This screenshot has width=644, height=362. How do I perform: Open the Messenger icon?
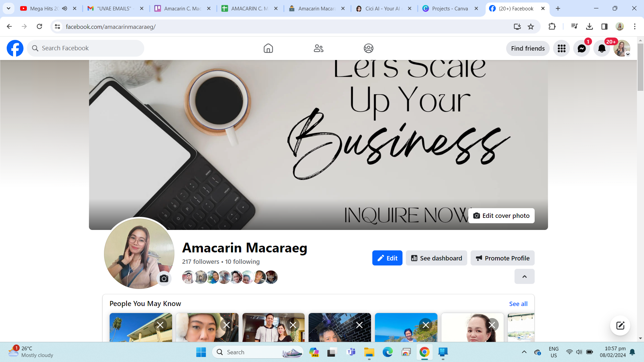582,48
